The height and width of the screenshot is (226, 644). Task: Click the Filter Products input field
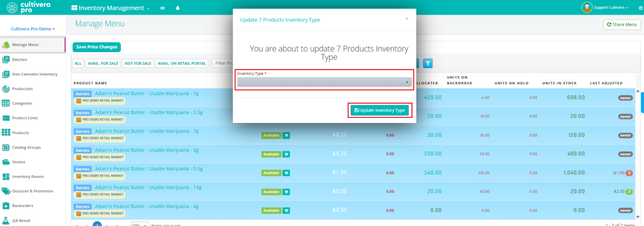[x=222, y=63]
